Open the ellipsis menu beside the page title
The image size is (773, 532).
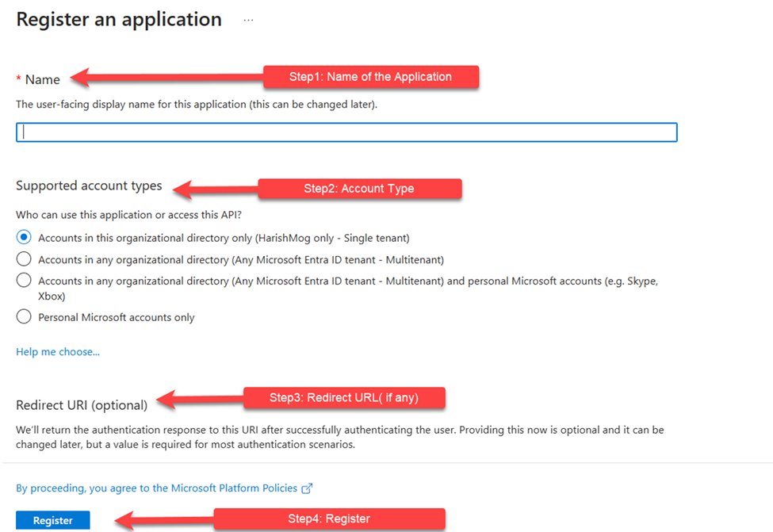coord(248,20)
